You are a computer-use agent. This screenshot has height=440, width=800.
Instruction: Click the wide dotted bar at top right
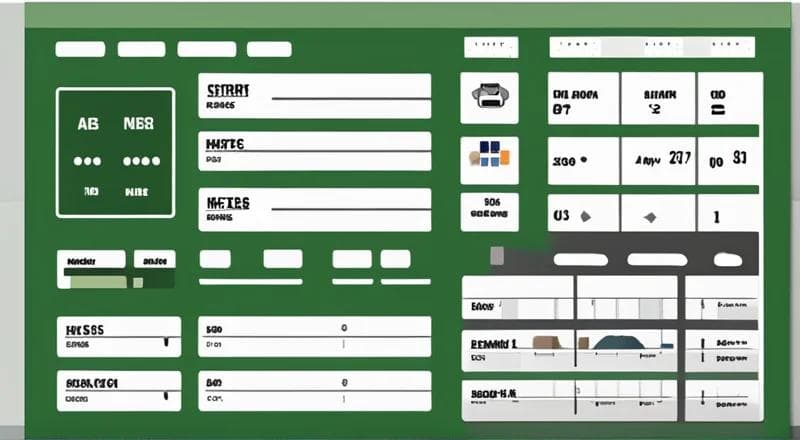(x=652, y=47)
